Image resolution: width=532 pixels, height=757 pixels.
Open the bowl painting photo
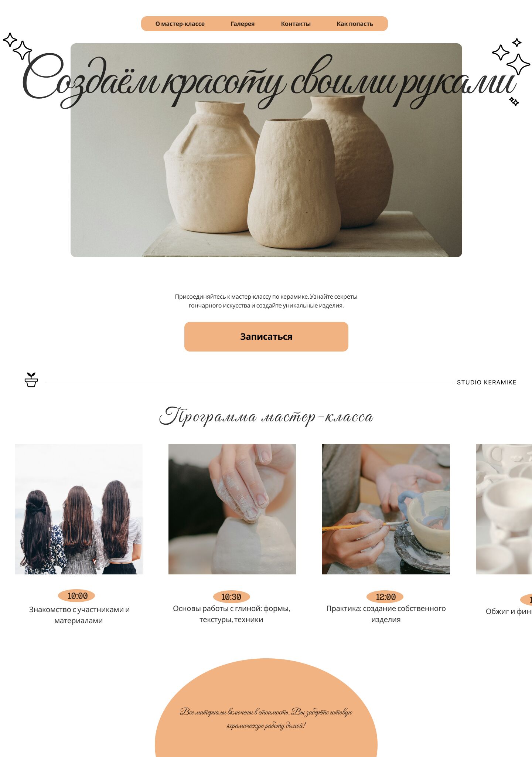pos(386,509)
